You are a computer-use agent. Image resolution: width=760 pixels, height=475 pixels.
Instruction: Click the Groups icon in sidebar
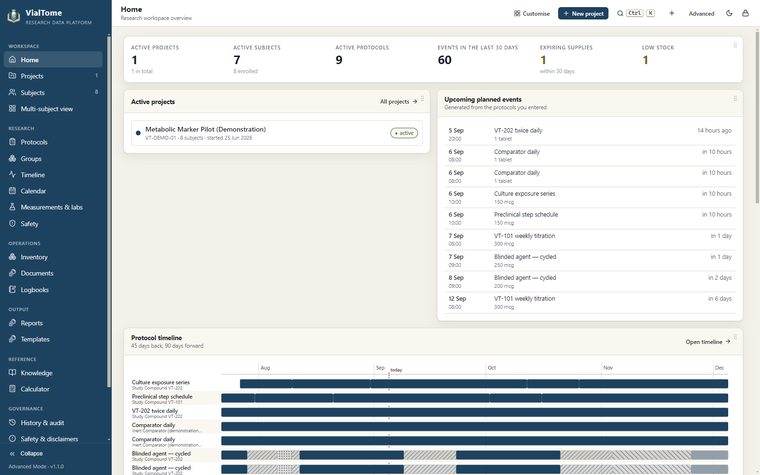tap(13, 158)
